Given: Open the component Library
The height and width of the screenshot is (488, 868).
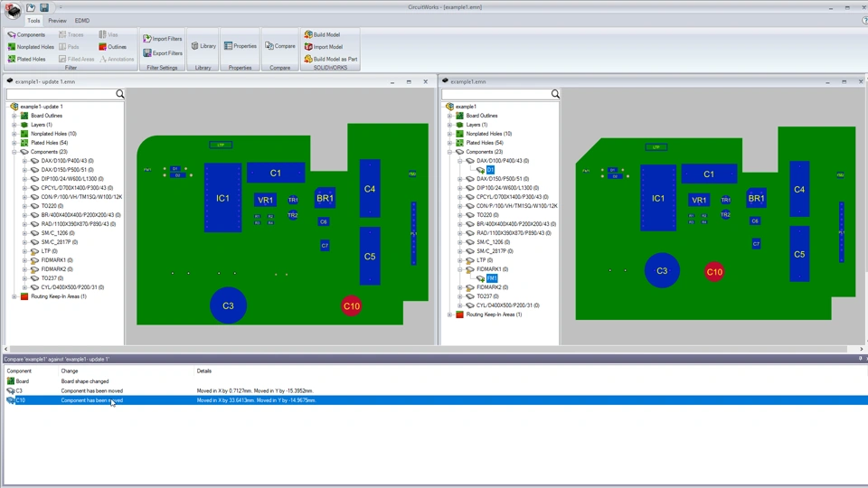Looking at the screenshot, I should 203,46.
